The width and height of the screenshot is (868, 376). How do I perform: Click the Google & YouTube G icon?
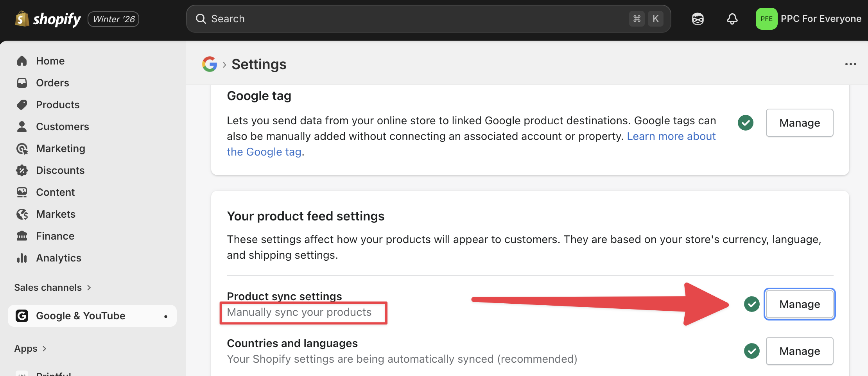(x=22, y=316)
